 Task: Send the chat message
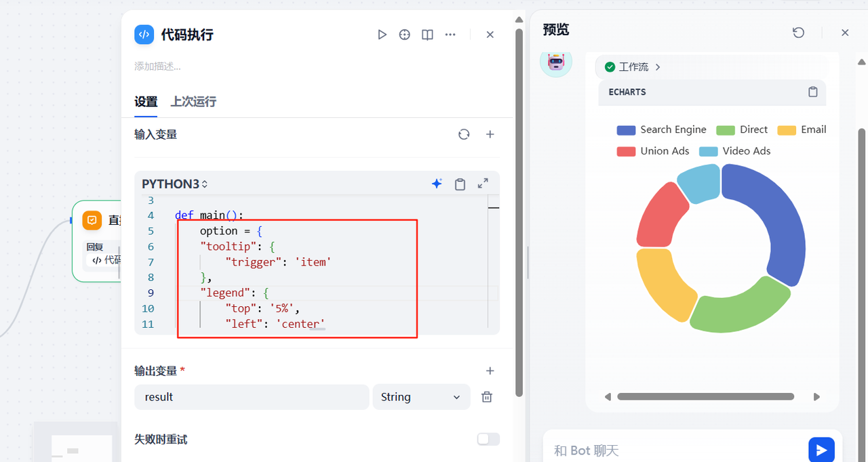[x=821, y=450]
